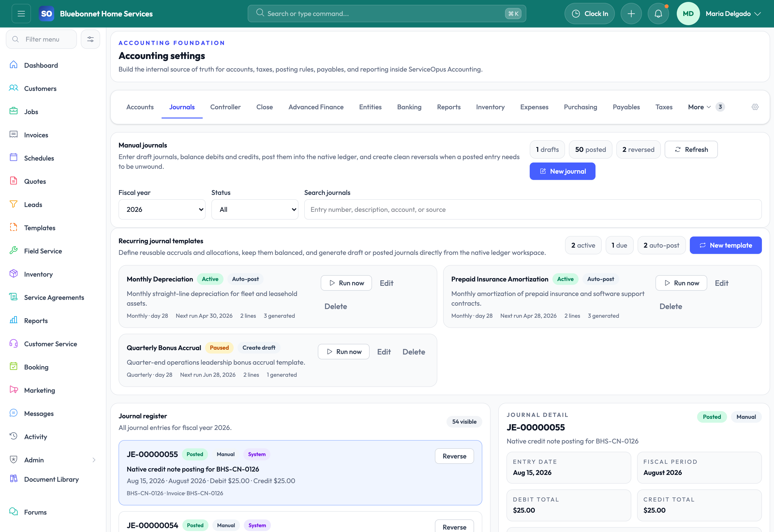Click the Activity history icon
774x532 pixels.
point(14,436)
